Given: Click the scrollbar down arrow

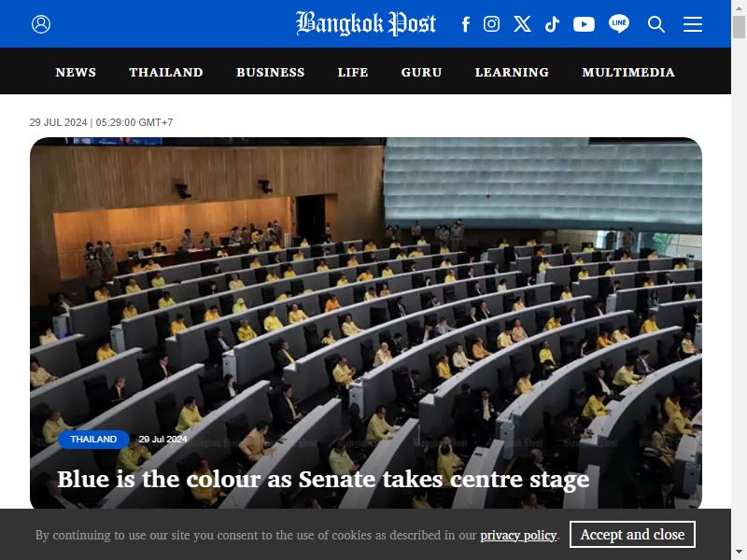Looking at the screenshot, I should [x=739, y=553].
